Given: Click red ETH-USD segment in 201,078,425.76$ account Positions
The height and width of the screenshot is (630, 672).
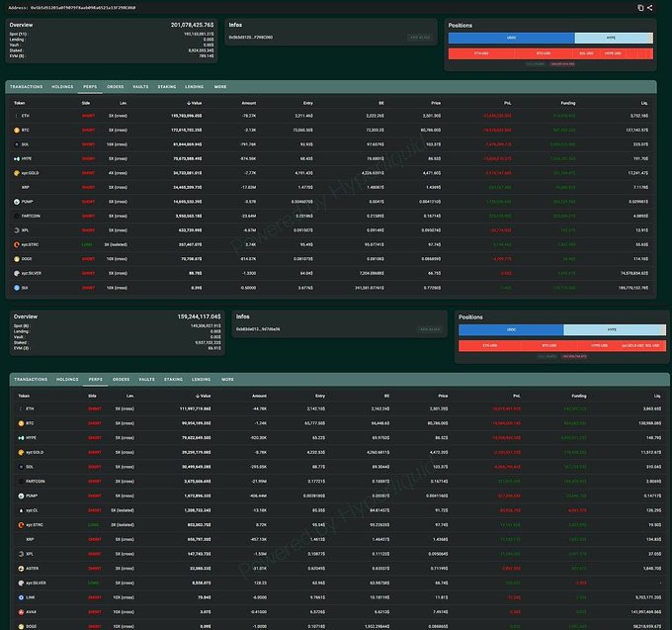Looking at the screenshot, I should (481, 53).
